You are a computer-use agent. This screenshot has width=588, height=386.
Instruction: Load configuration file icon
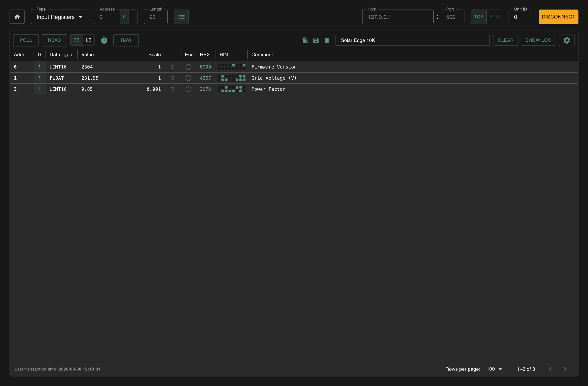(x=305, y=40)
